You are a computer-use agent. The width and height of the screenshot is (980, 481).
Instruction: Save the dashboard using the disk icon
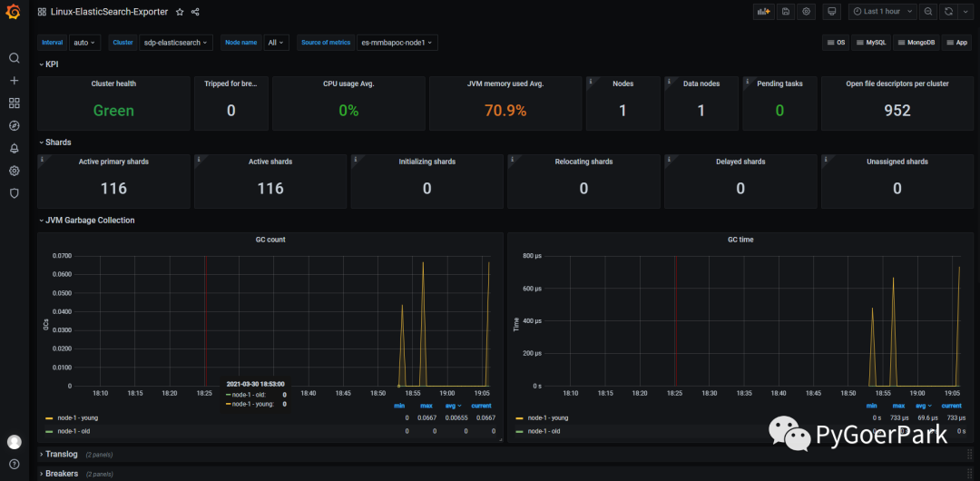tap(786, 11)
